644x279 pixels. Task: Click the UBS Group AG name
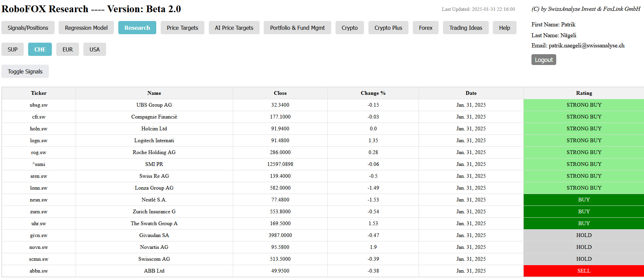point(154,105)
